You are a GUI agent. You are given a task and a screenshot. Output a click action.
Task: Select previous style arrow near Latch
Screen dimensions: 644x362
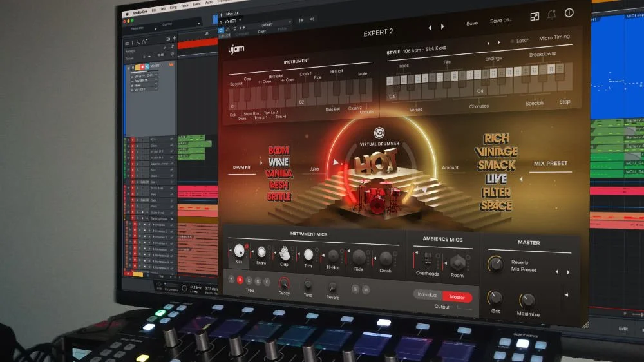pyautogui.click(x=488, y=43)
